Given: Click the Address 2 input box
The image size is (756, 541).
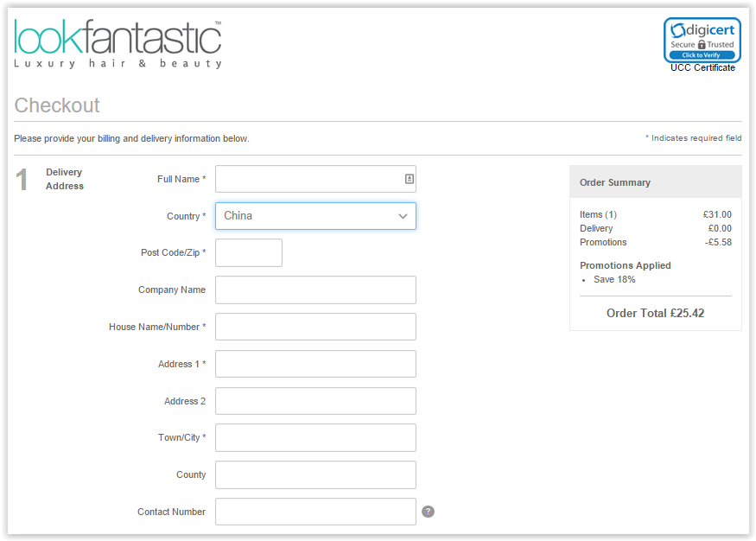Looking at the screenshot, I should pos(315,401).
